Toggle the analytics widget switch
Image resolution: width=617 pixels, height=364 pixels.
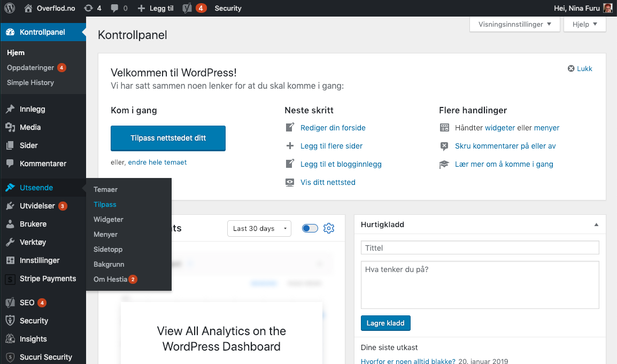point(310,228)
